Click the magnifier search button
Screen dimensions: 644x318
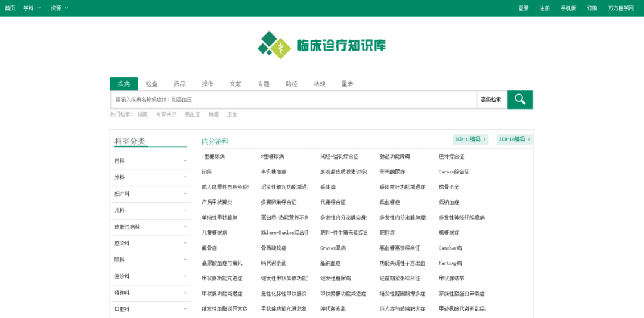click(520, 99)
